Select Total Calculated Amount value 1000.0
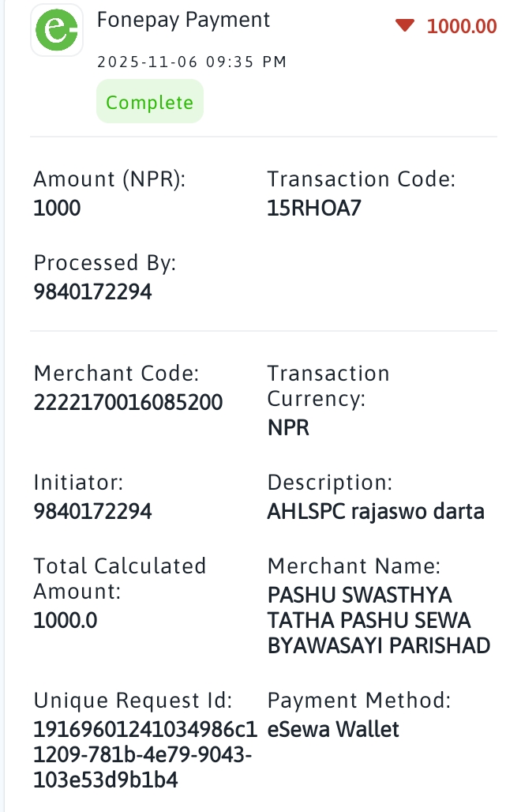The width and height of the screenshot is (521, 812). (x=66, y=620)
